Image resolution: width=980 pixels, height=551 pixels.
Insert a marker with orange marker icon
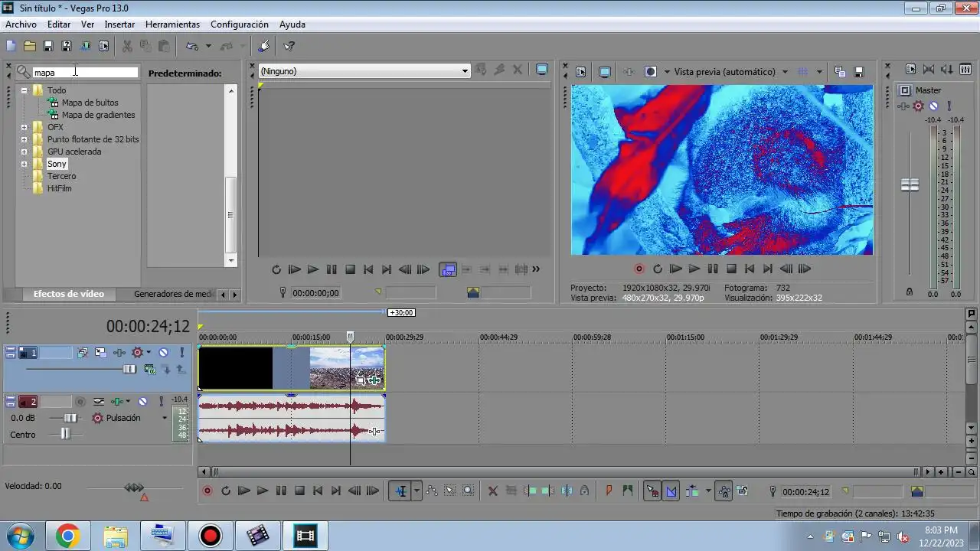click(x=609, y=491)
